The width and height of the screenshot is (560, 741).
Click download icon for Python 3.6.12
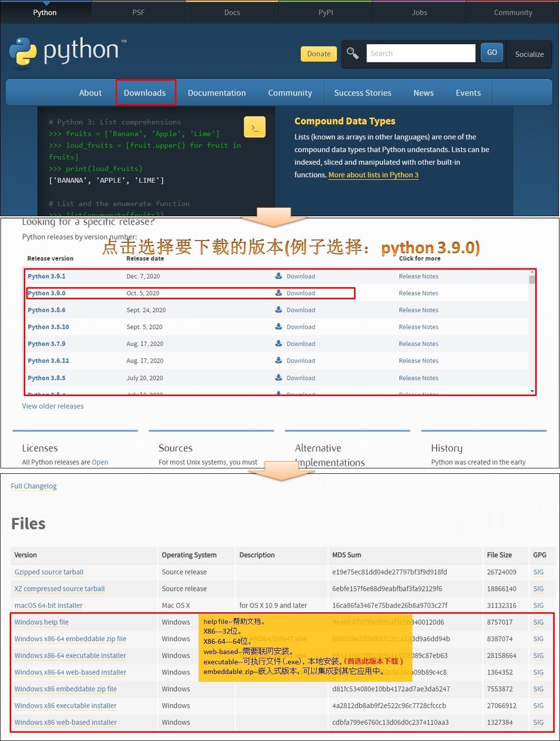click(279, 361)
